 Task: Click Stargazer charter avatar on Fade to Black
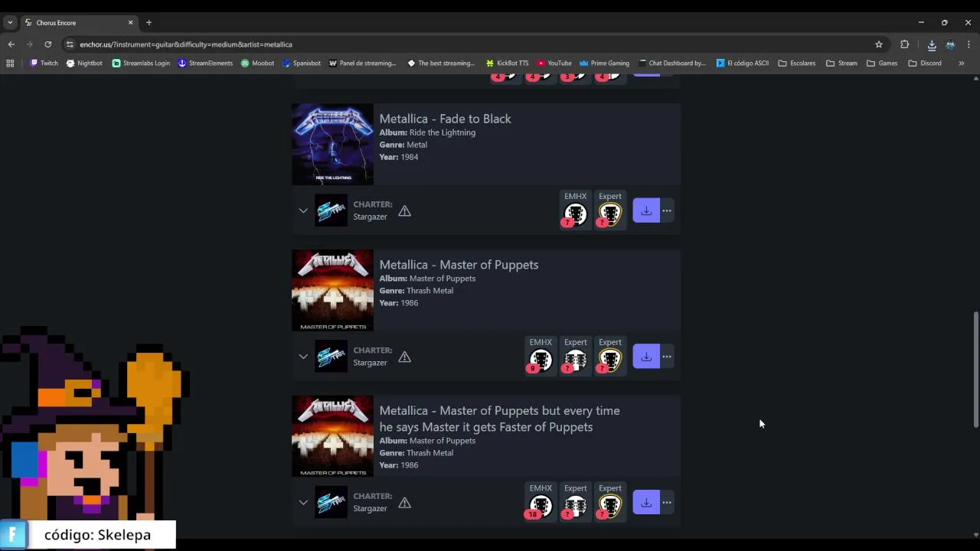tap(331, 210)
